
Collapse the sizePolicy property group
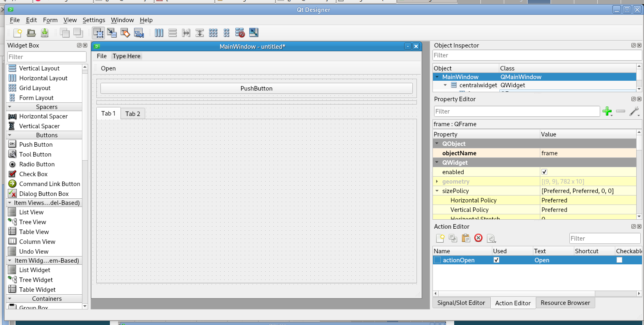437,191
